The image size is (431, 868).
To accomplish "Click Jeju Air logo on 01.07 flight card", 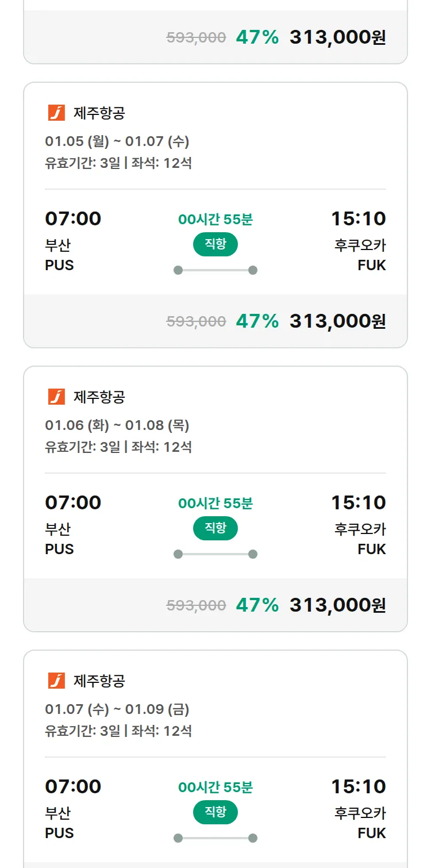I will point(56,681).
